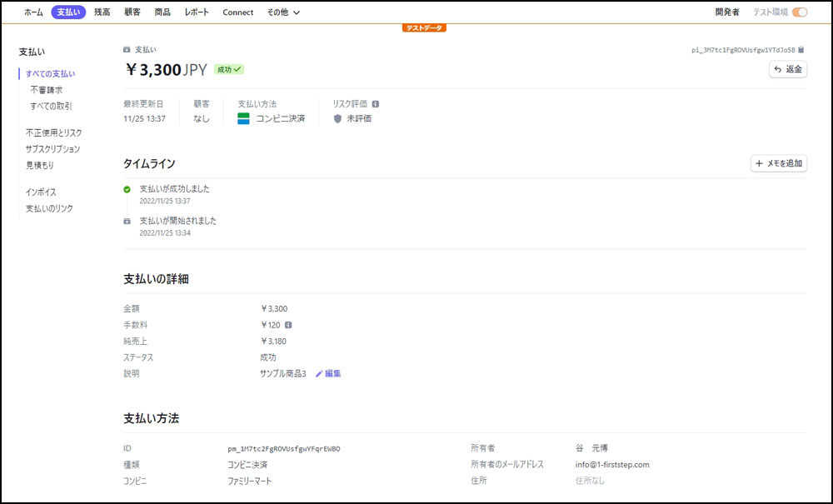The width and height of the screenshot is (833, 504).
Task: Toggle the テスト環境 switch
Action: 800,12
